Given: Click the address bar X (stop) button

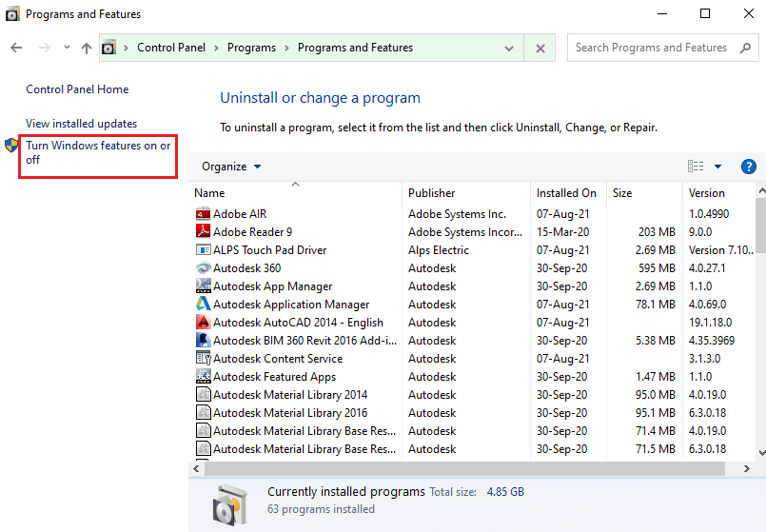Looking at the screenshot, I should click(540, 48).
